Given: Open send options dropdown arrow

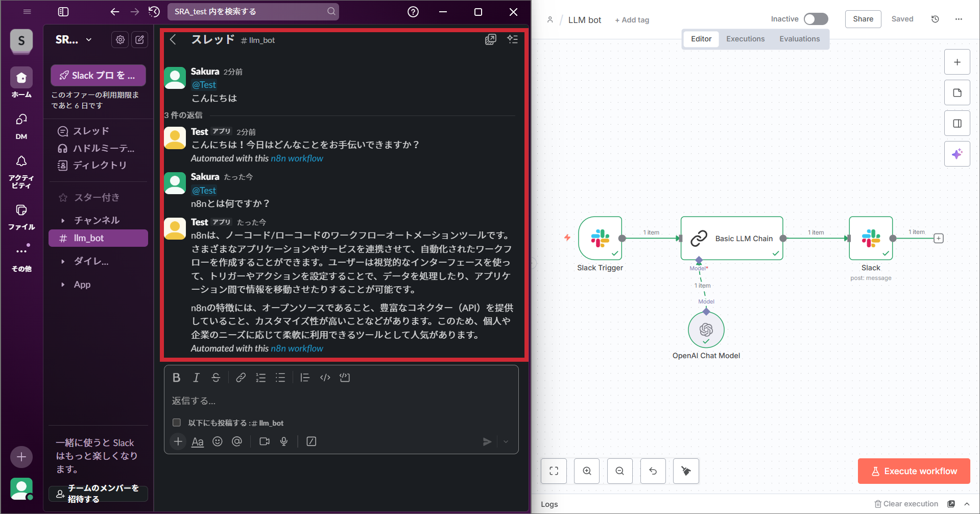Looking at the screenshot, I should click(506, 441).
